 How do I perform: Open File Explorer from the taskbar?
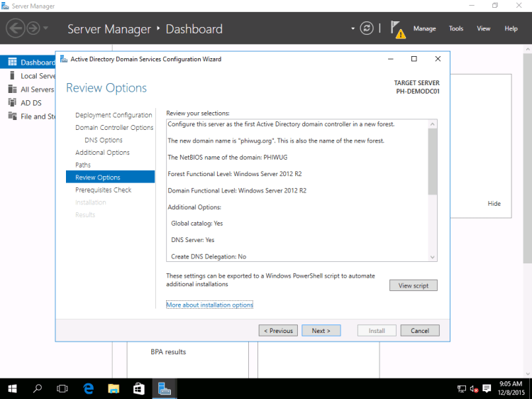pos(113,388)
